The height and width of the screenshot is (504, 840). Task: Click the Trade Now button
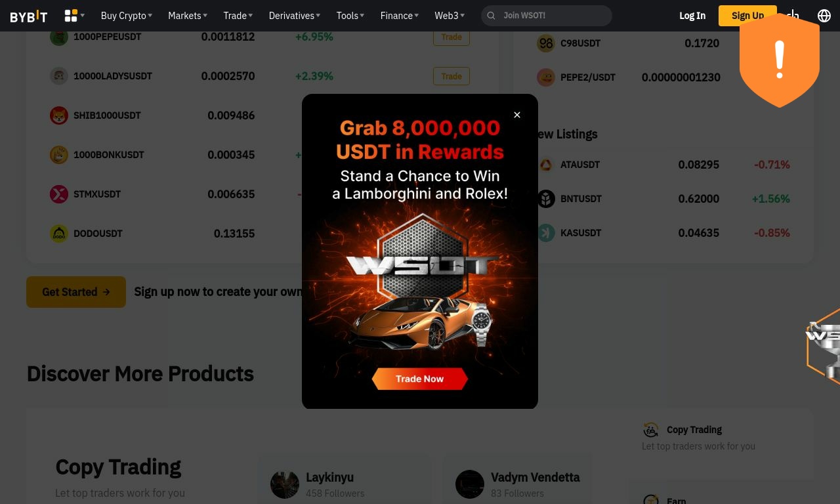pyautogui.click(x=420, y=379)
